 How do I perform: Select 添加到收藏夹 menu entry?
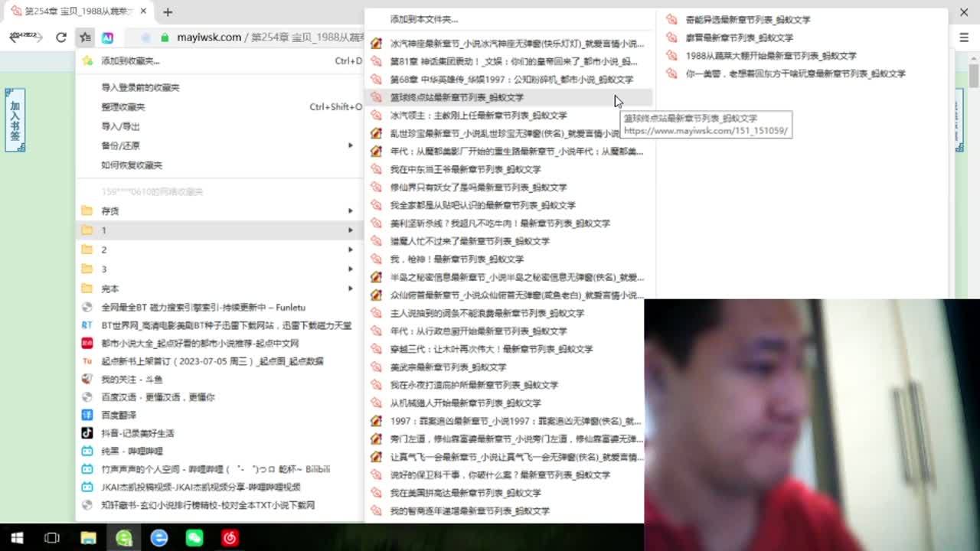click(130, 60)
